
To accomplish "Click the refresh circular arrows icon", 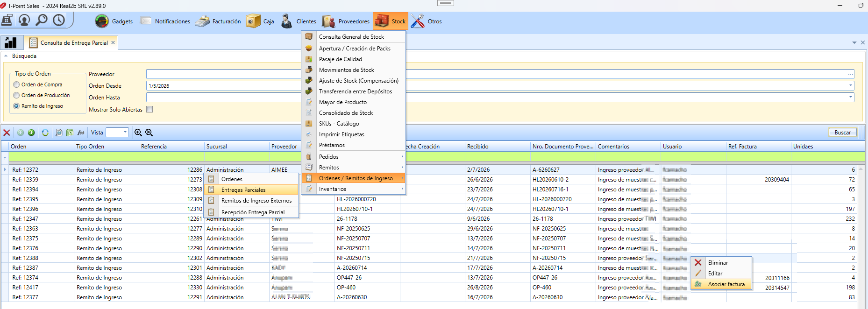I will point(45,133).
